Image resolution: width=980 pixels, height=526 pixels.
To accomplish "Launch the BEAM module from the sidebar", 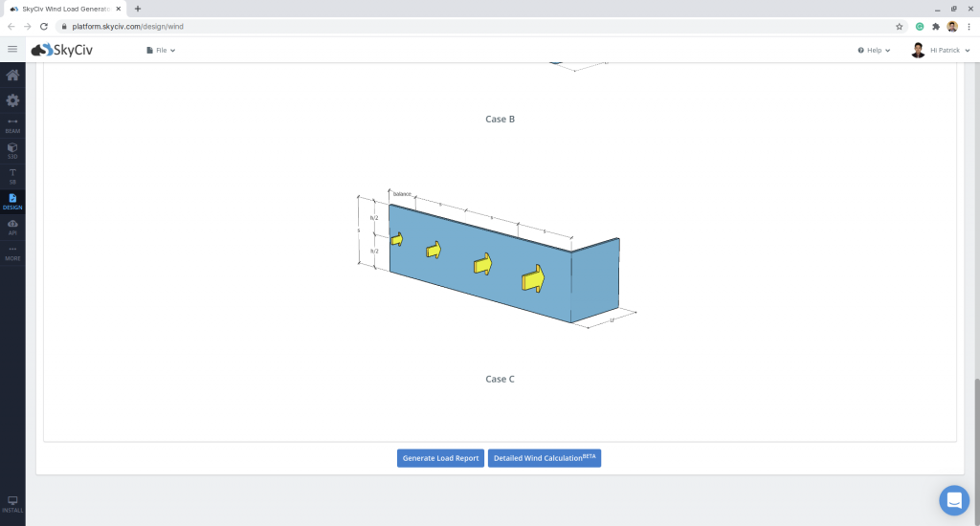I will [x=12, y=125].
